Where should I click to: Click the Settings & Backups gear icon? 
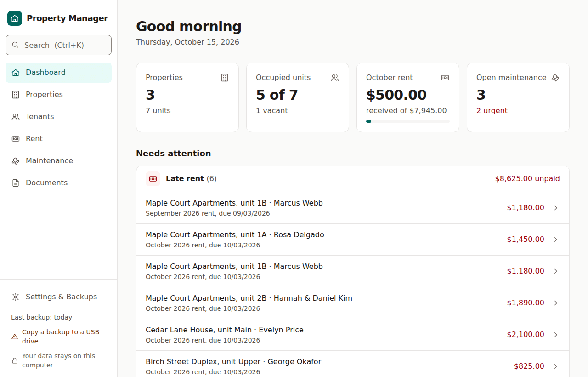click(x=16, y=297)
